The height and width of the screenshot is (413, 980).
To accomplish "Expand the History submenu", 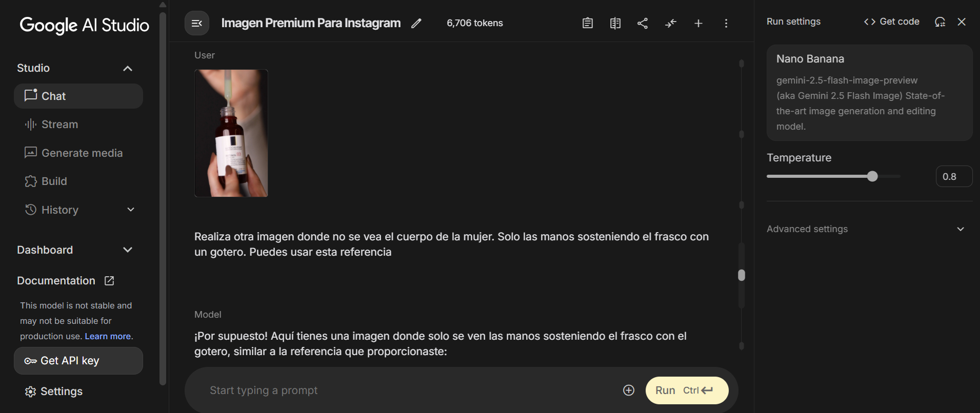I will [131, 210].
